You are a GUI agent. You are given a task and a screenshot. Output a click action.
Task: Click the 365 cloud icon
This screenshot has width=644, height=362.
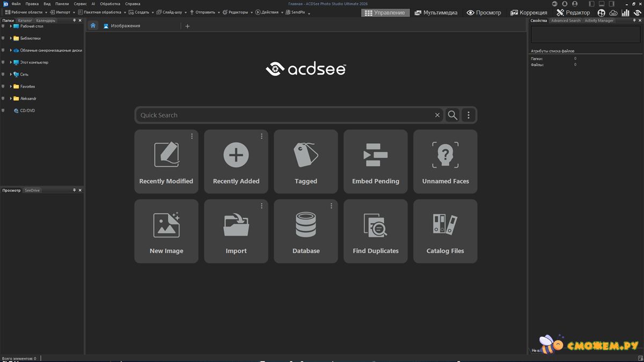click(613, 13)
